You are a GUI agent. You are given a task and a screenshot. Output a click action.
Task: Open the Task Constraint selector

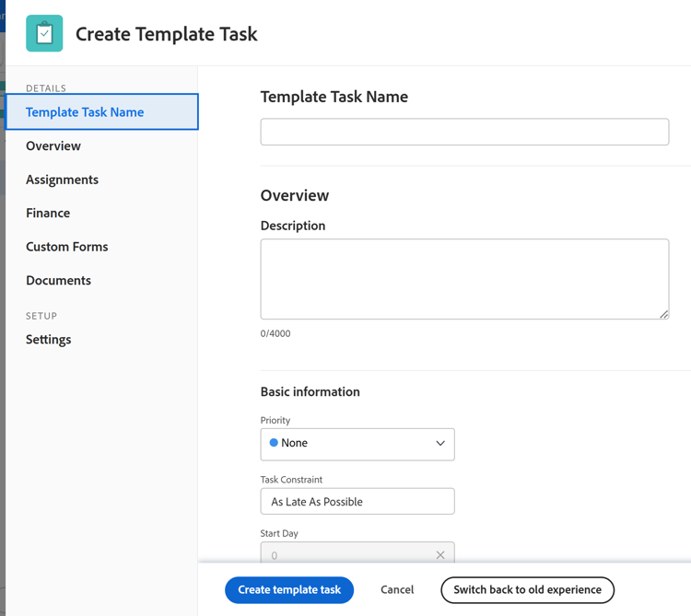[357, 502]
